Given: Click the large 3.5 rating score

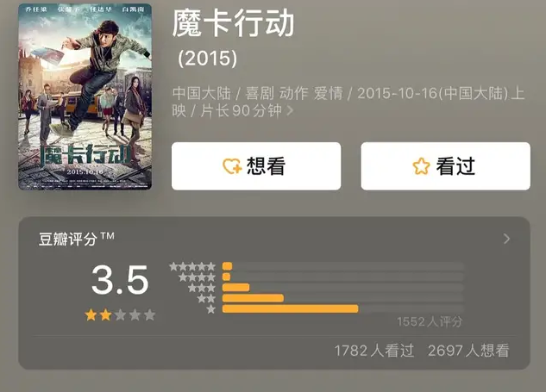Looking at the screenshot, I should pyautogui.click(x=120, y=280).
